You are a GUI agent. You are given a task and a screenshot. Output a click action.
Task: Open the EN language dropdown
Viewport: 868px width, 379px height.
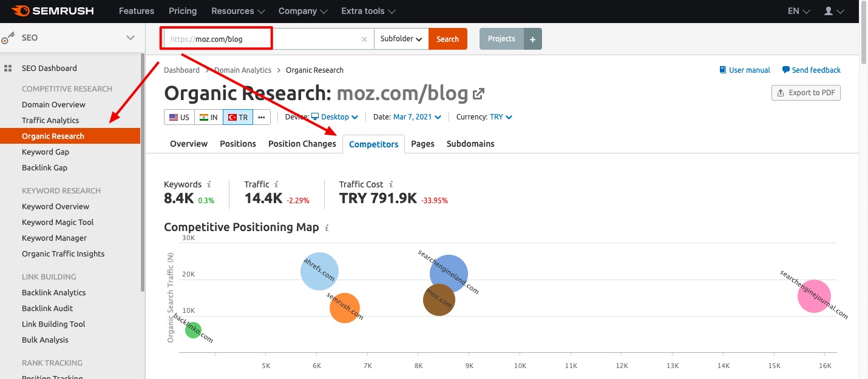(x=799, y=11)
